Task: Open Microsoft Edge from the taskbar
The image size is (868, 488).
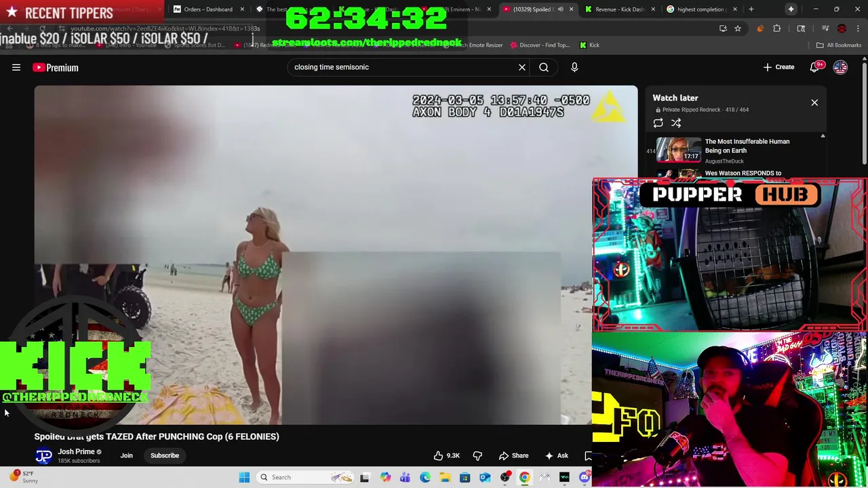Action: [425, 477]
